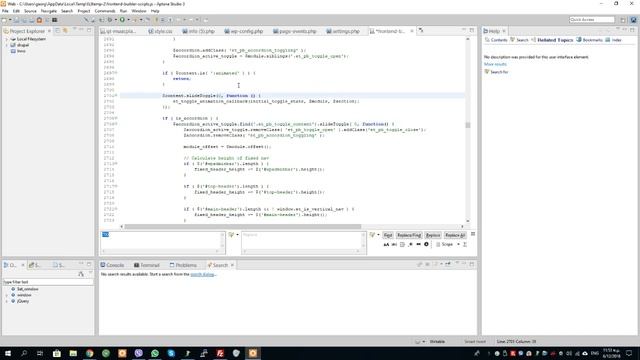The image size is (640, 360).
Task: Open the File menu
Action: 5,11
